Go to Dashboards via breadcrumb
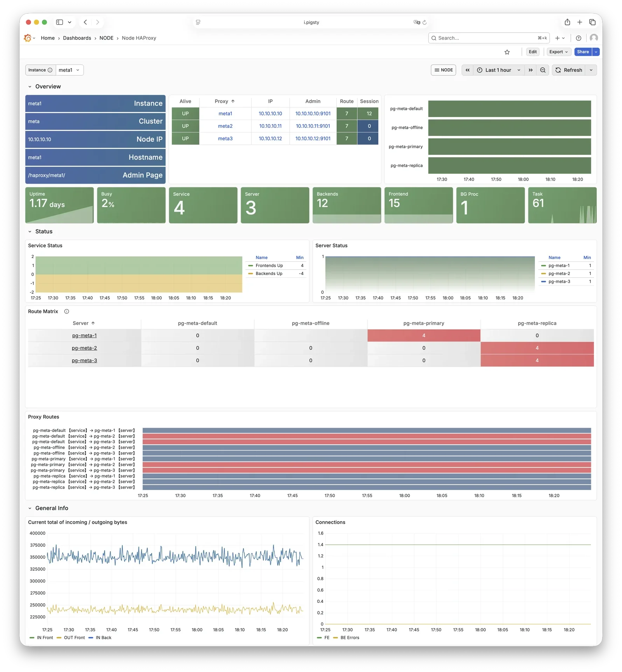 [77, 38]
